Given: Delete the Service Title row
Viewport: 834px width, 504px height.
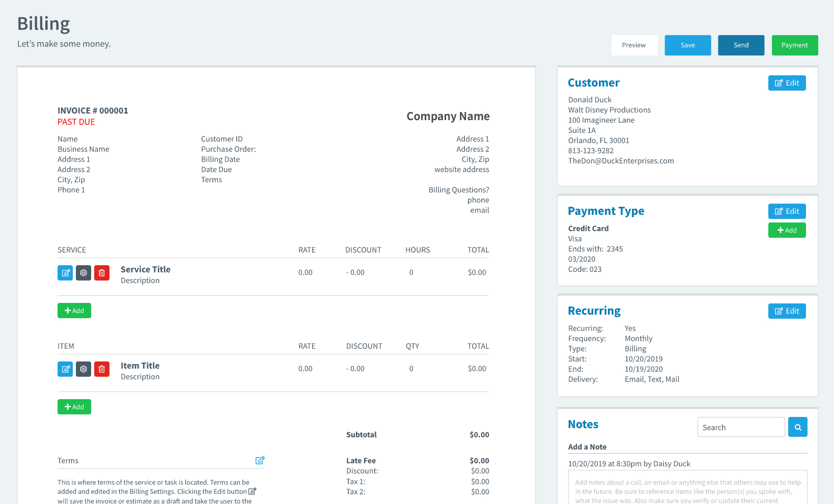Looking at the screenshot, I should click(102, 273).
